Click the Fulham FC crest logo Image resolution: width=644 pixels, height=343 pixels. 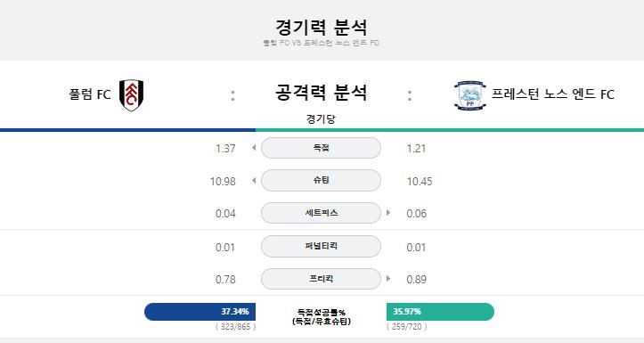pyautogui.click(x=132, y=95)
